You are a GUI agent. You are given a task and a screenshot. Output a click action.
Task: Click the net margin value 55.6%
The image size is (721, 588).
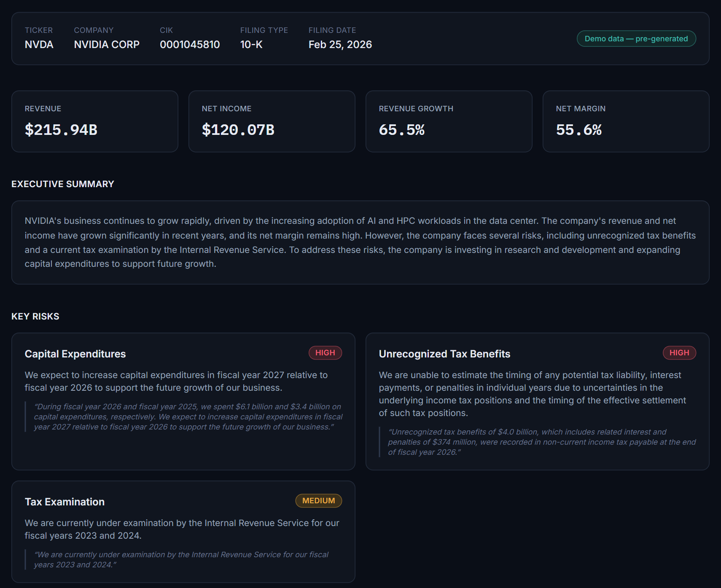pos(579,130)
